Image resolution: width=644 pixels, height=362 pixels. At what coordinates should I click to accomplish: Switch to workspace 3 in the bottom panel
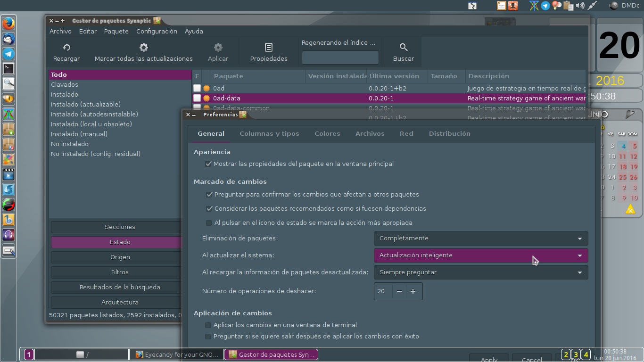[x=576, y=354]
